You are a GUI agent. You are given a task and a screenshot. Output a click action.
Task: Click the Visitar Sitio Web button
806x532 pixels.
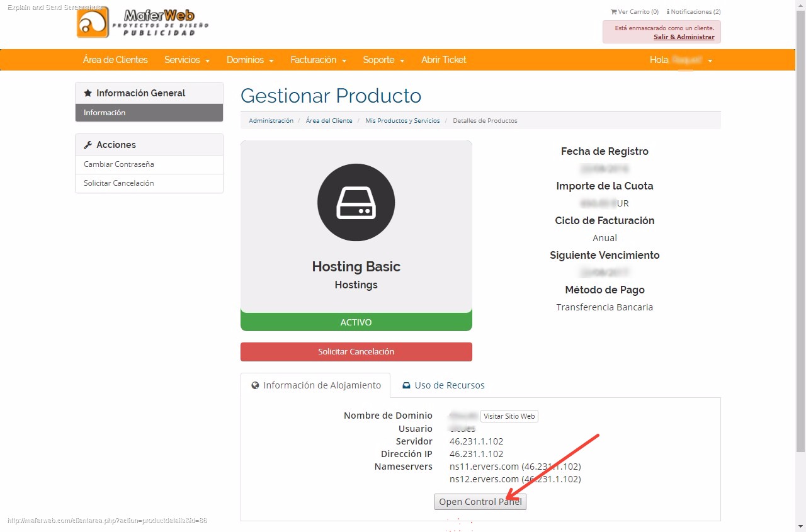pyautogui.click(x=509, y=416)
